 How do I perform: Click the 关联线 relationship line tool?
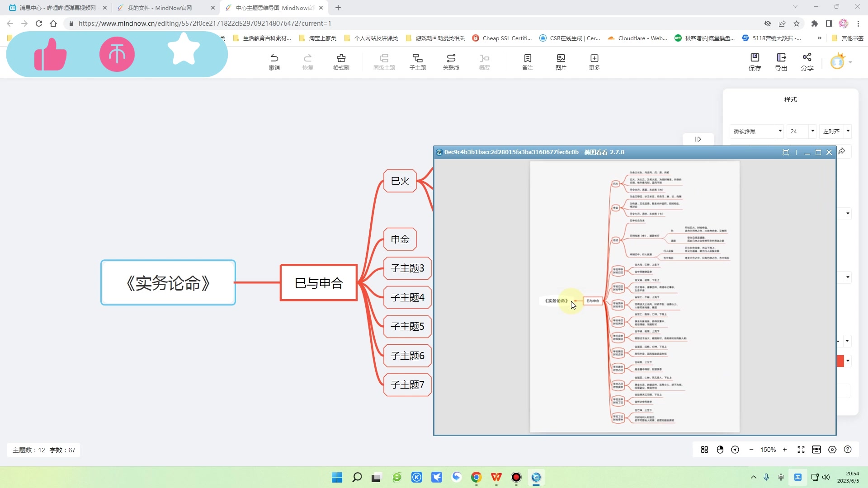coord(451,58)
